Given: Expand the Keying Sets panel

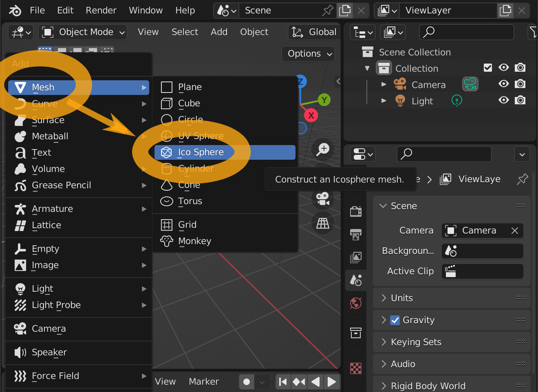Looking at the screenshot, I should pos(452,342).
